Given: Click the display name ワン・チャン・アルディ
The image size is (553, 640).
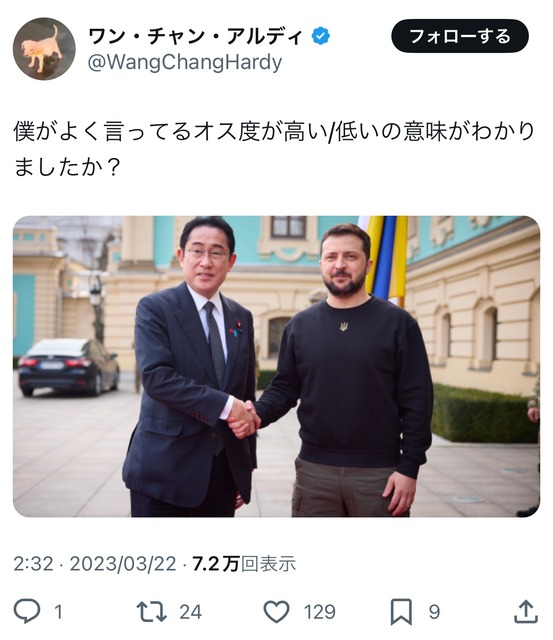Looking at the screenshot, I should point(196,36).
